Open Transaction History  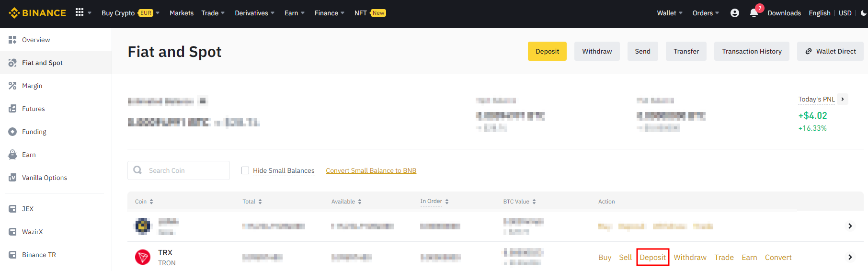point(752,51)
